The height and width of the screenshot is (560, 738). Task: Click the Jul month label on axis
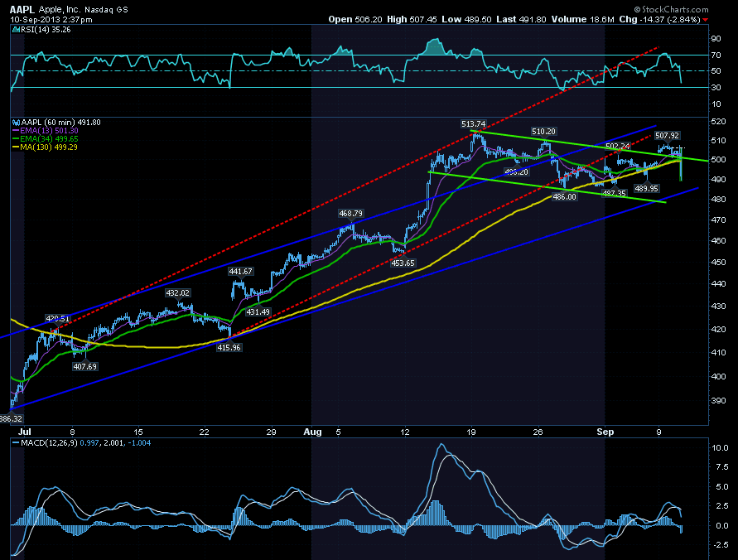tap(25, 432)
